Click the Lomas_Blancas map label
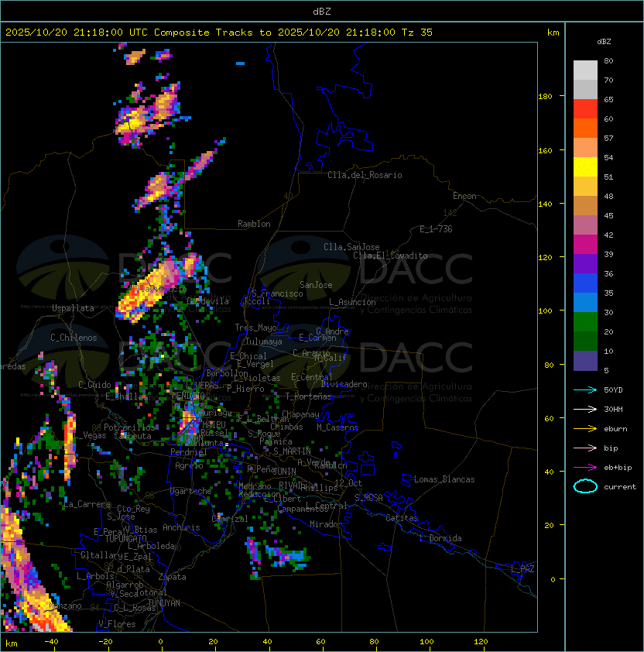 pyautogui.click(x=444, y=479)
